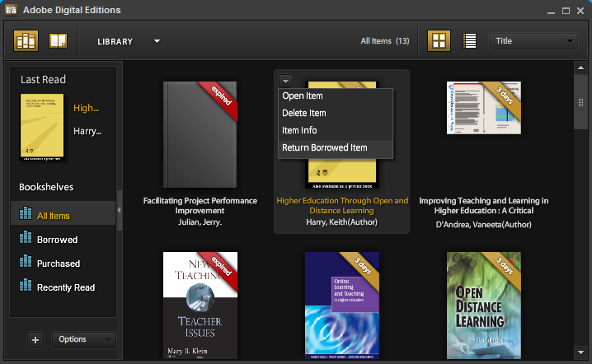Viewport: 592px width, 364px height.
Task: Select Facilitating Project Performance book cover
Action: pos(200,134)
